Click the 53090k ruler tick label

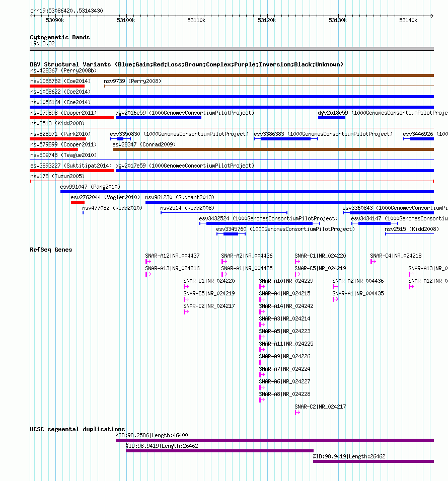(x=55, y=20)
